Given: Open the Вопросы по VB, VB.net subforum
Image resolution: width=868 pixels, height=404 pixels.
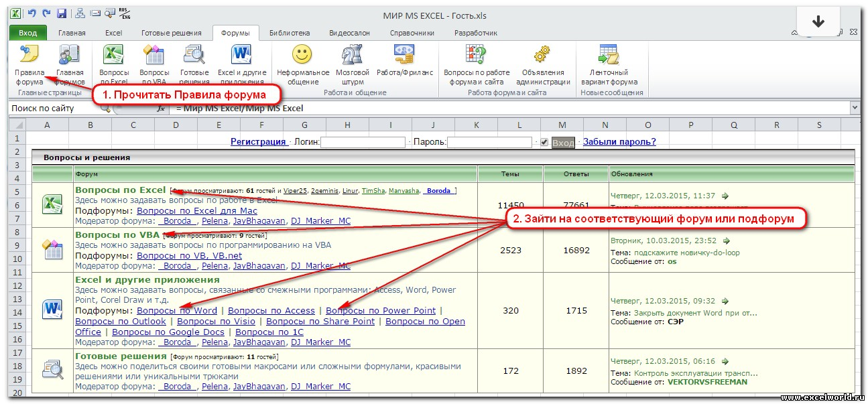Looking at the screenshot, I should (x=190, y=255).
